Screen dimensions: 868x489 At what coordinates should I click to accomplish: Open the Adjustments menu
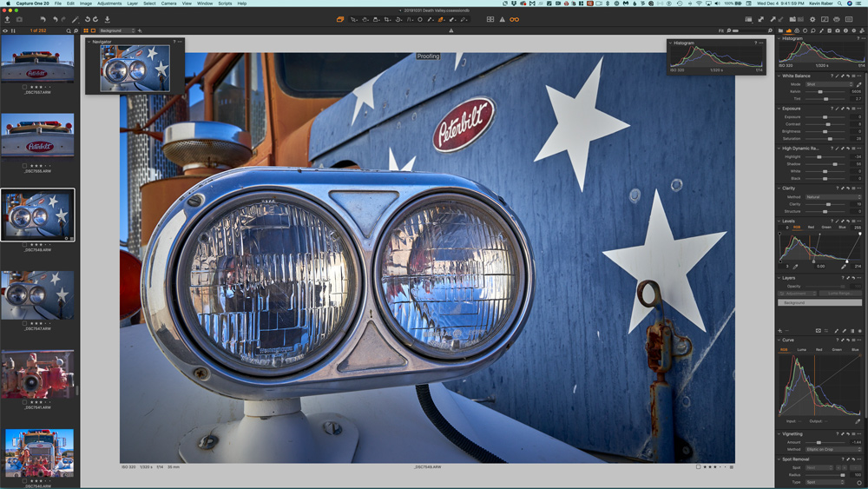[x=109, y=3]
